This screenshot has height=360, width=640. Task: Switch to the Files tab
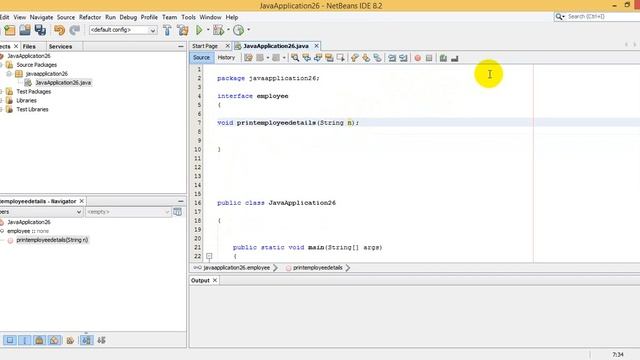pos(29,47)
